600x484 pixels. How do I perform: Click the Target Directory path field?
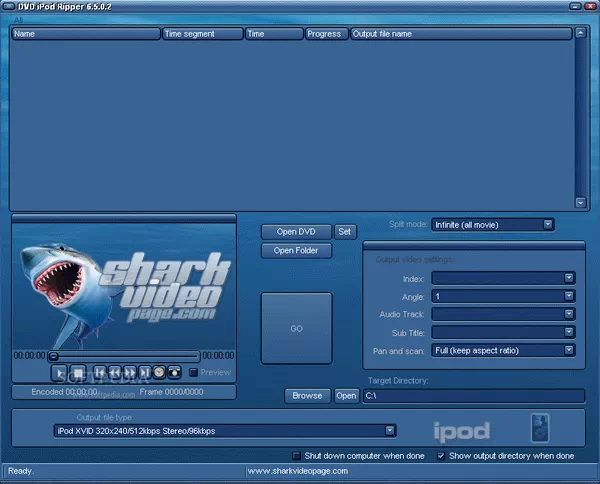474,396
